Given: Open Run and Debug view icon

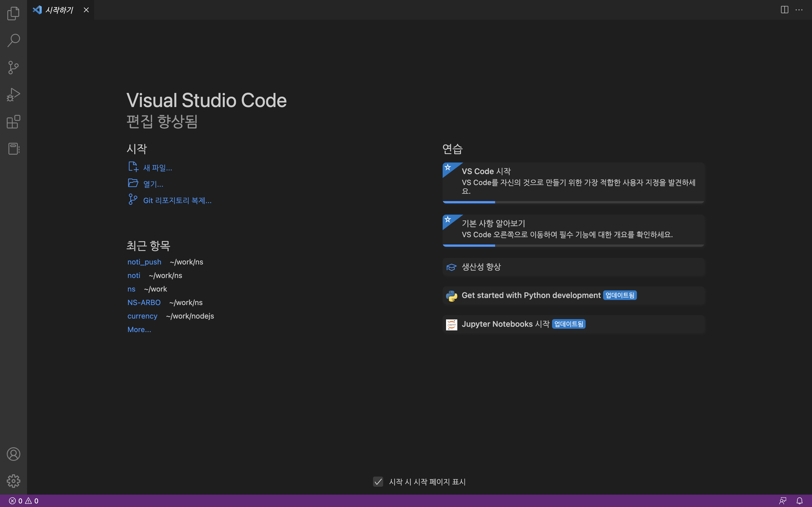Looking at the screenshot, I should point(14,95).
